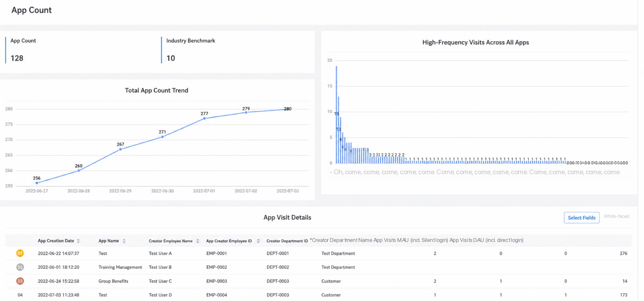Click the Industry Benchmark 10 metric card
The image size is (644, 301).
pyautogui.click(x=237, y=50)
